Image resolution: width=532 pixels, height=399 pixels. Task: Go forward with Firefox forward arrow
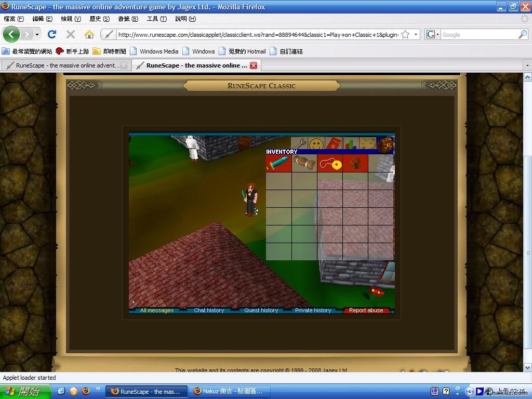pyautogui.click(x=27, y=34)
